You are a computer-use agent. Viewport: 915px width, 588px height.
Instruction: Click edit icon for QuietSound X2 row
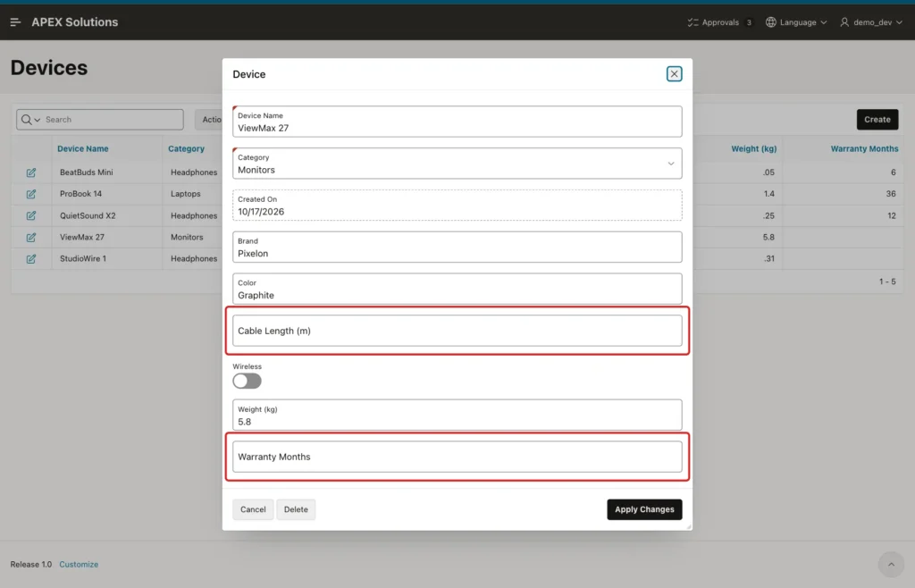(31, 216)
